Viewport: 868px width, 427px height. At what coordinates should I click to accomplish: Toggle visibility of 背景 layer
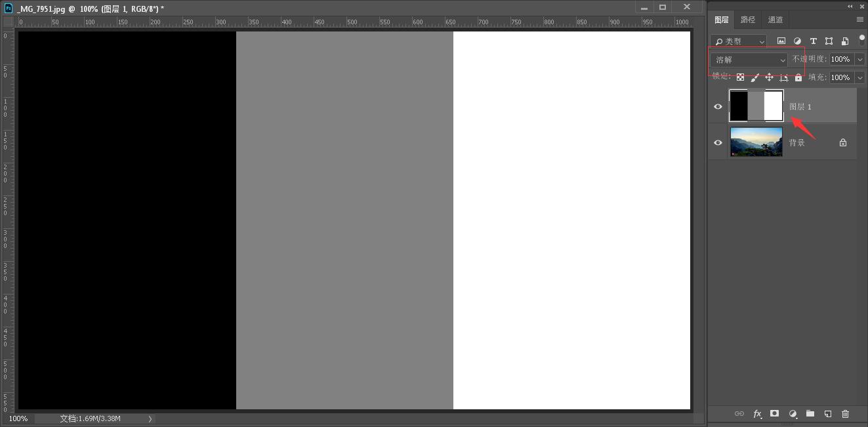(718, 142)
